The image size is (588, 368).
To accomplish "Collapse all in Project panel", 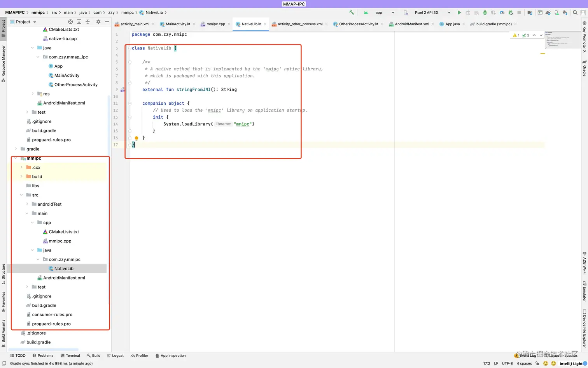I will pyautogui.click(x=87, y=22).
